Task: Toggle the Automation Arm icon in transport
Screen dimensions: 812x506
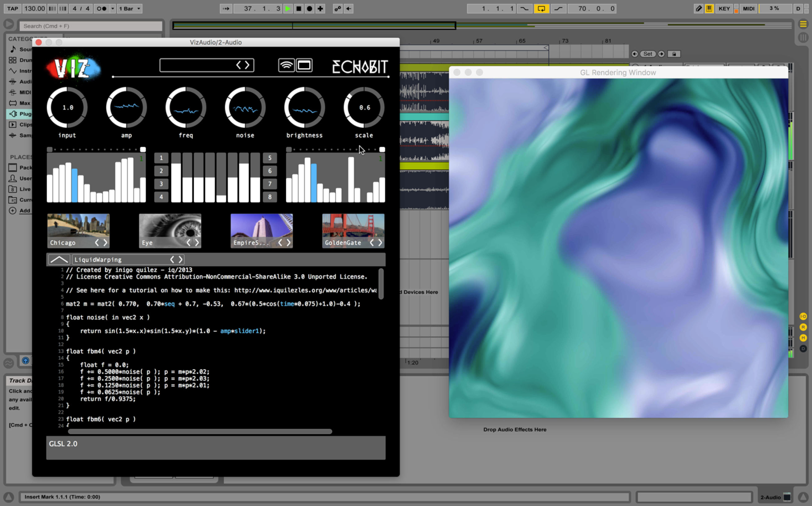Action: pos(338,9)
